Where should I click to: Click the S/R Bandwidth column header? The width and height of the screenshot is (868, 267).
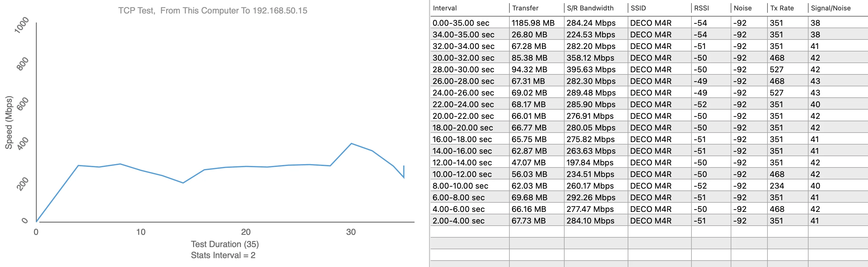coord(590,8)
